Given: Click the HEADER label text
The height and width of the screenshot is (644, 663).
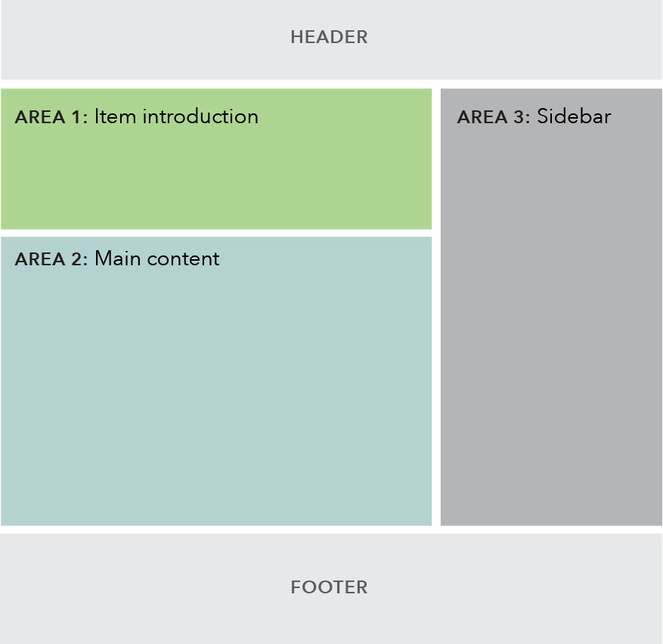Looking at the screenshot, I should coord(329,37).
